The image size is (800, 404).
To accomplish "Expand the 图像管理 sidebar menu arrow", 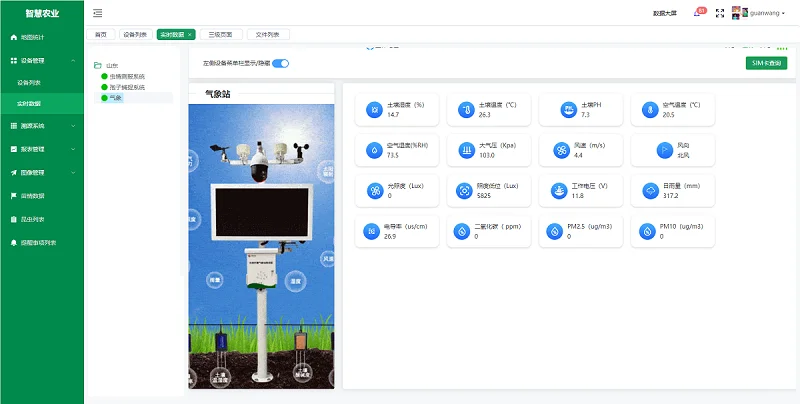I will pos(73,172).
